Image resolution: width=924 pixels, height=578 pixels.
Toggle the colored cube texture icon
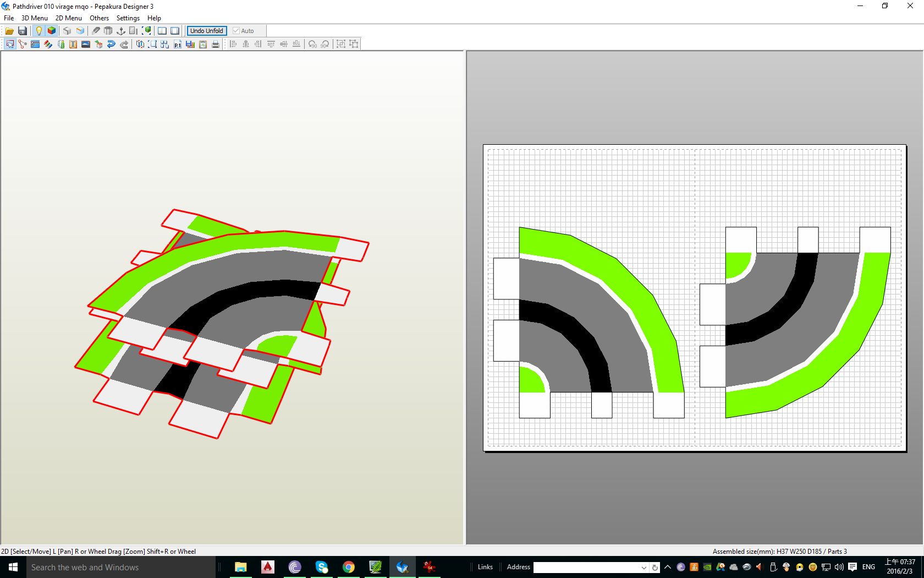(52, 31)
